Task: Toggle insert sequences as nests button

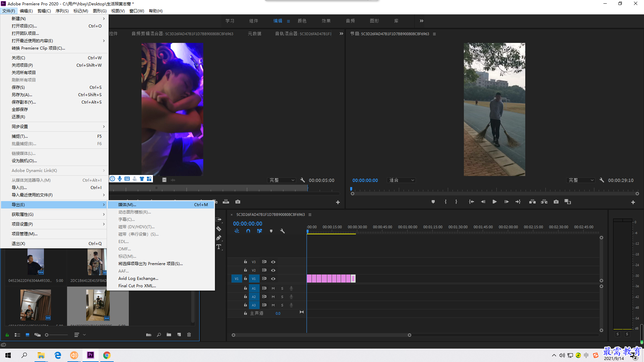Action: 237,231
